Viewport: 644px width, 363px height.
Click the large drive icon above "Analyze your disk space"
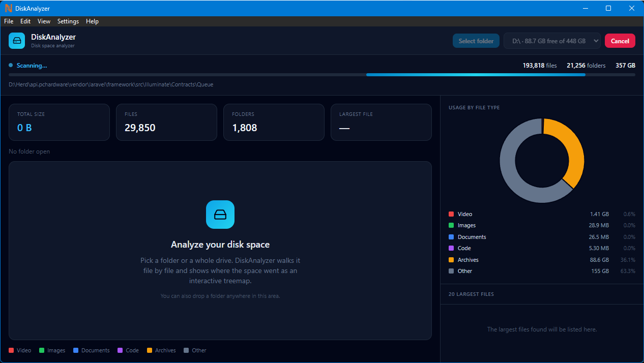[220, 215]
